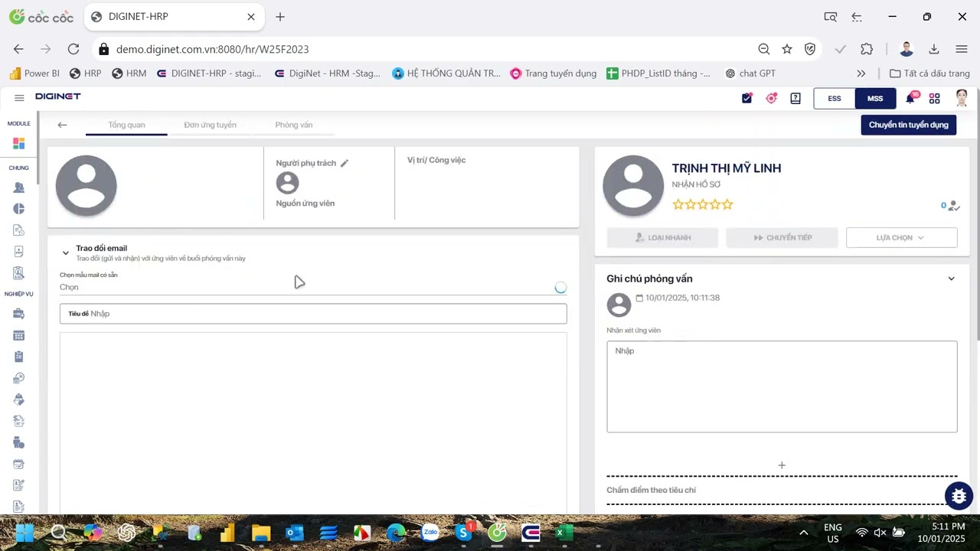Open the Tất cả dấu trang bookmarks folder
This screenshot has width=980, height=551.
pos(929,73)
